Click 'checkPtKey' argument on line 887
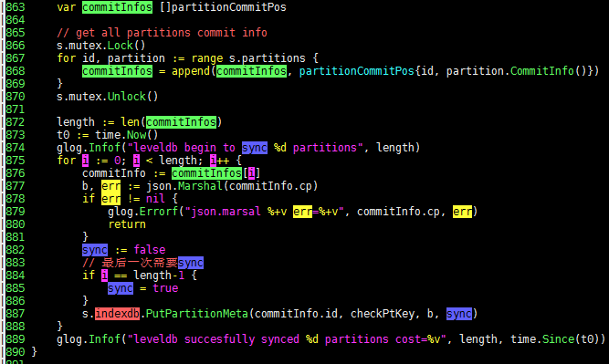This screenshot has height=364, width=609. tap(383, 314)
